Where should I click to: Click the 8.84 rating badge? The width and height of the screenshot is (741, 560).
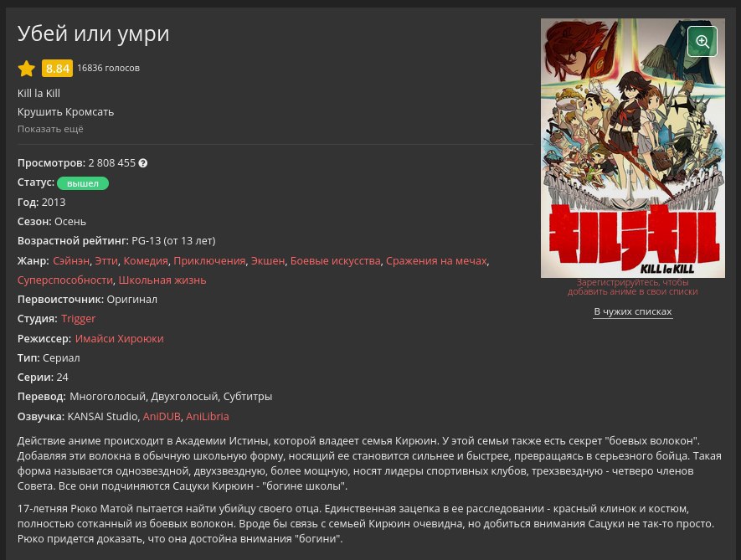pyautogui.click(x=57, y=68)
